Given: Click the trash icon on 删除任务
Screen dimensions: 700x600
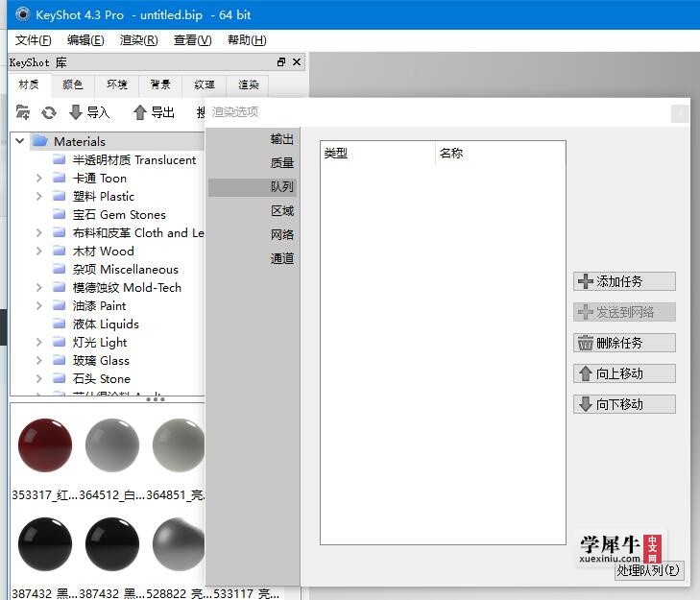Looking at the screenshot, I should coord(586,343).
